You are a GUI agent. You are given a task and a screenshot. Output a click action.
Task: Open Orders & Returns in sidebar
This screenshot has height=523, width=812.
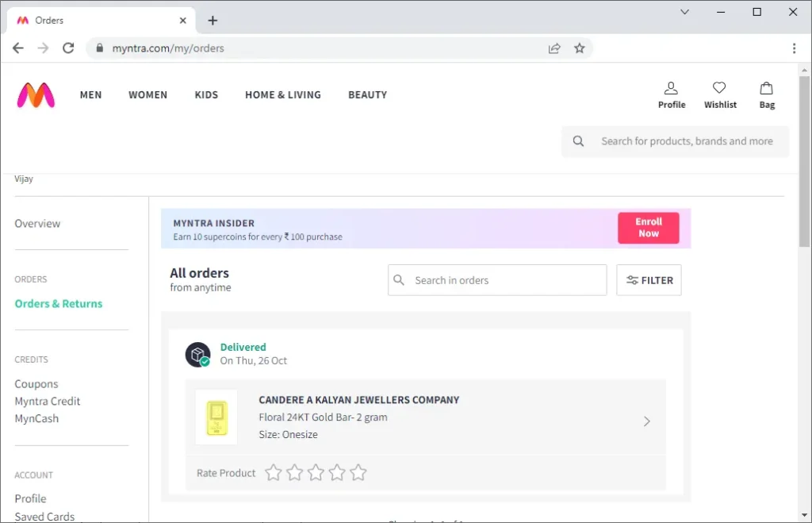click(x=59, y=304)
